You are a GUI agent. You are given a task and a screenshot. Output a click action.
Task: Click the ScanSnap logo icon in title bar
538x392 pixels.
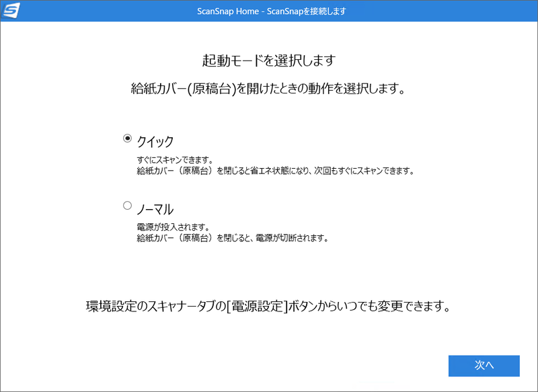[x=9, y=11]
